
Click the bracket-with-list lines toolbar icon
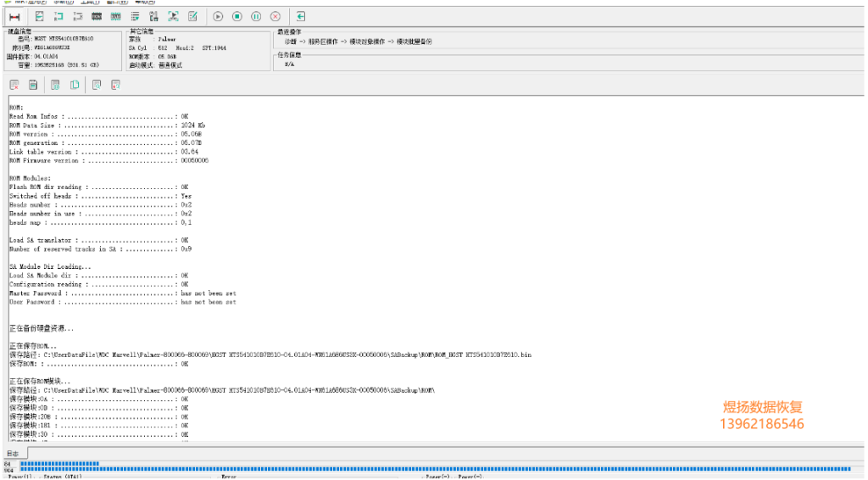coord(77,17)
